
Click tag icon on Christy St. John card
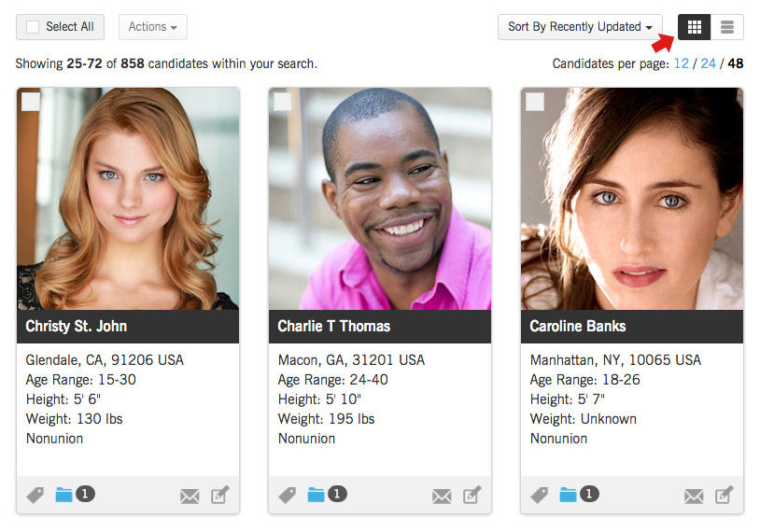pos(35,496)
